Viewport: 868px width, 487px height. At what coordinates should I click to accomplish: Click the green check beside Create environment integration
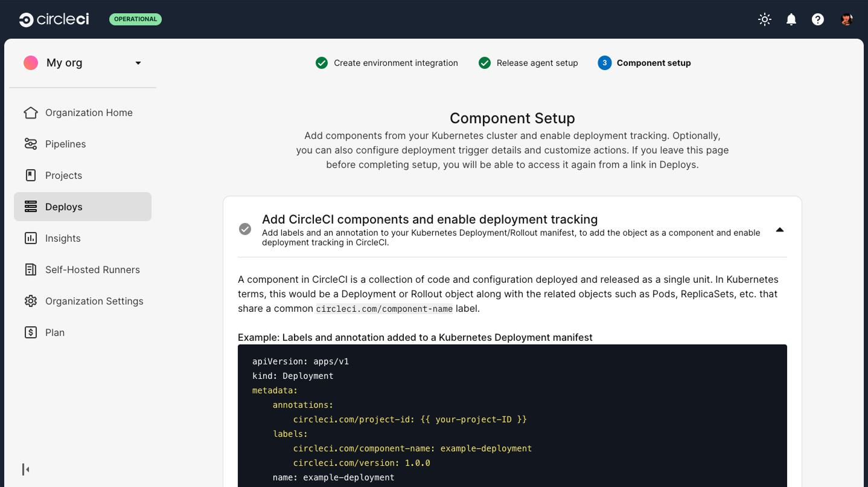[x=322, y=63]
